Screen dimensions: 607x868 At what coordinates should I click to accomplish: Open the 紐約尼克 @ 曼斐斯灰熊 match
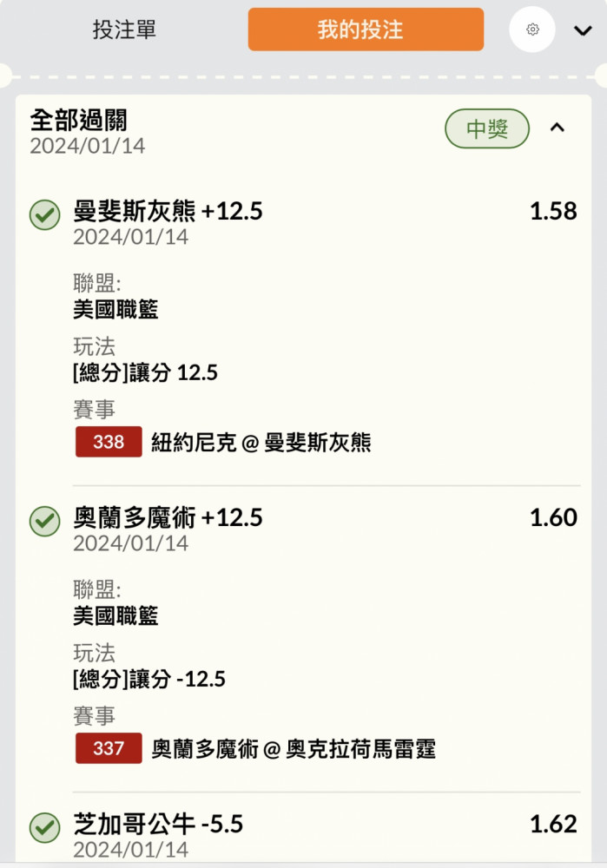pyautogui.click(x=261, y=443)
